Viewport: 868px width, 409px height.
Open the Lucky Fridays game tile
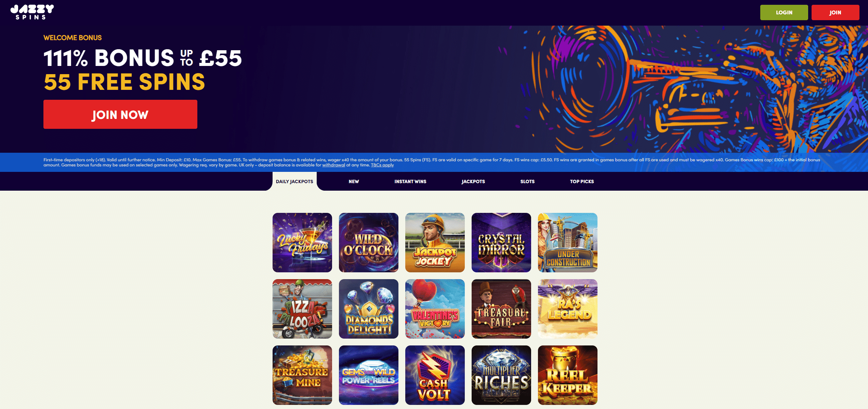pyautogui.click(x=302, y=243)
